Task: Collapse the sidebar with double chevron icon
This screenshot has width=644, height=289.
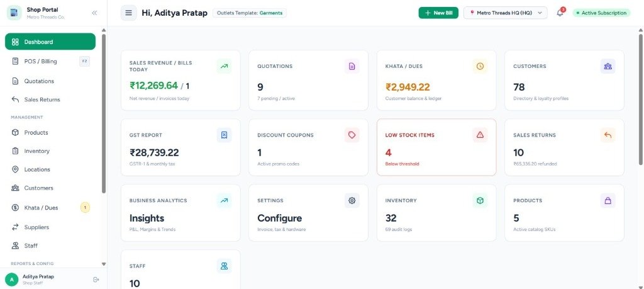Action: tap(94, 13)
